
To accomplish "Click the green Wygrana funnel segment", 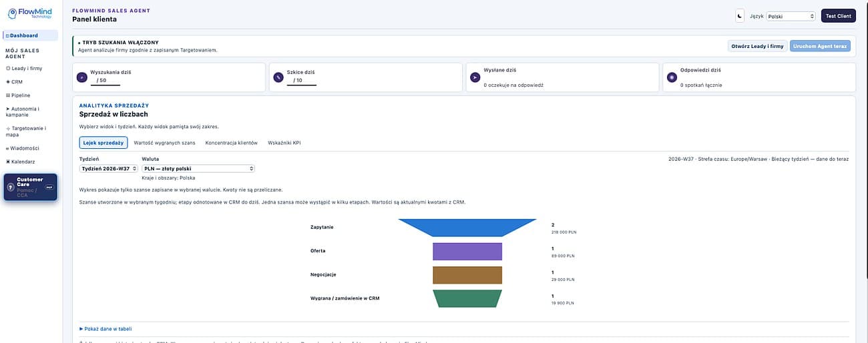I will [x=467, y=298].
